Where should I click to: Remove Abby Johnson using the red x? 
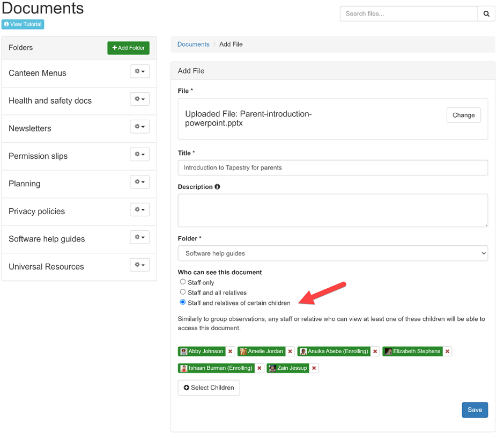tap(230, 352)
